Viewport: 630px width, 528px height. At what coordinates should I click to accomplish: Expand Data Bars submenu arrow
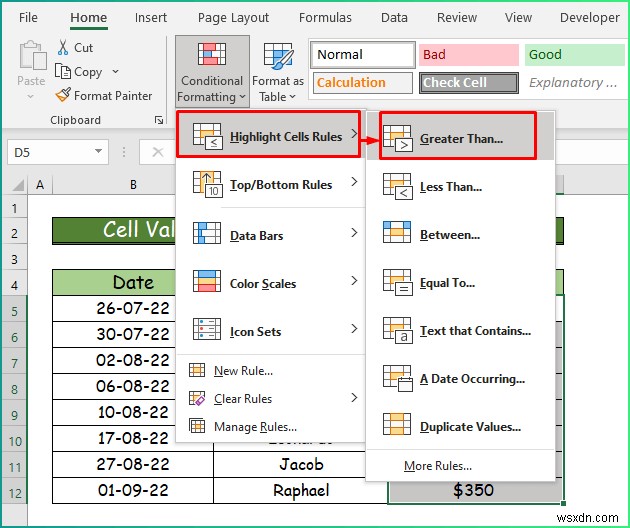click(354, 233)
